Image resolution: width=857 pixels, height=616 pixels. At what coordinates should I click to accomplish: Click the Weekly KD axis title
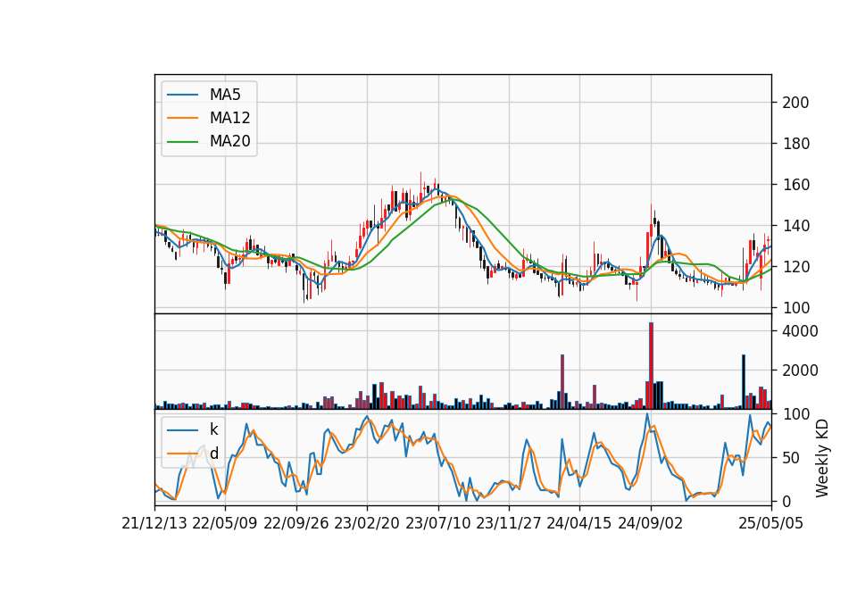tap(822, 459)
